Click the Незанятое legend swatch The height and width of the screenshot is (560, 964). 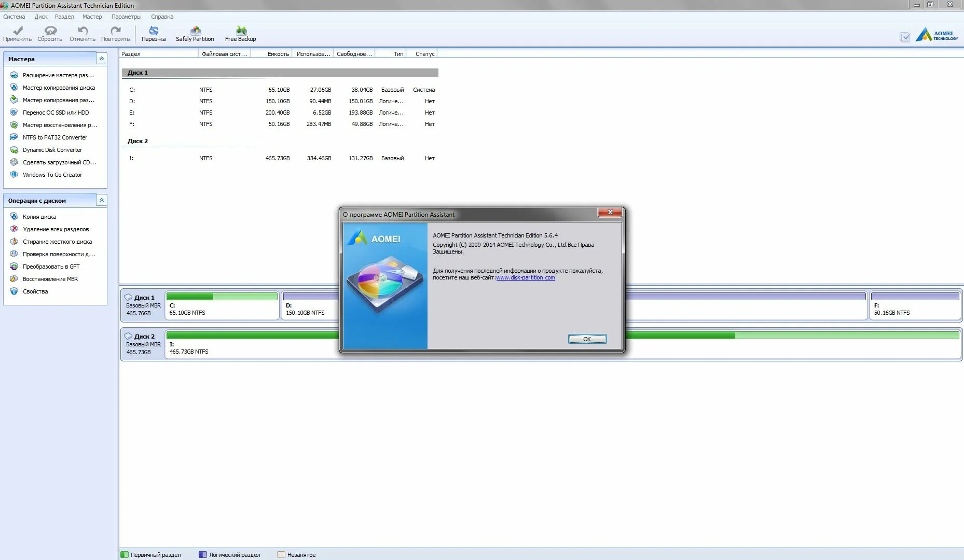[281, 555]
